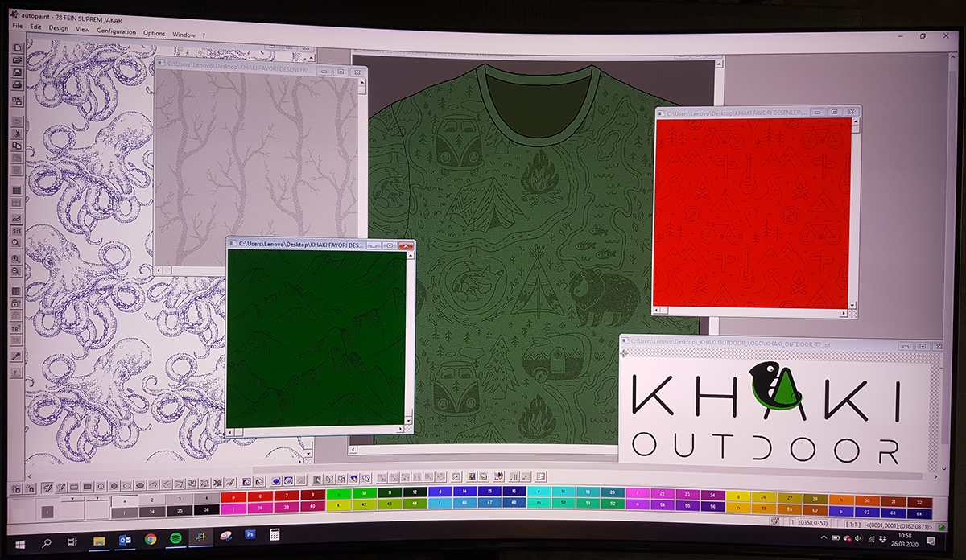Select the hollow rectangle shape tool
966x560 pixels.
point(73,487)
